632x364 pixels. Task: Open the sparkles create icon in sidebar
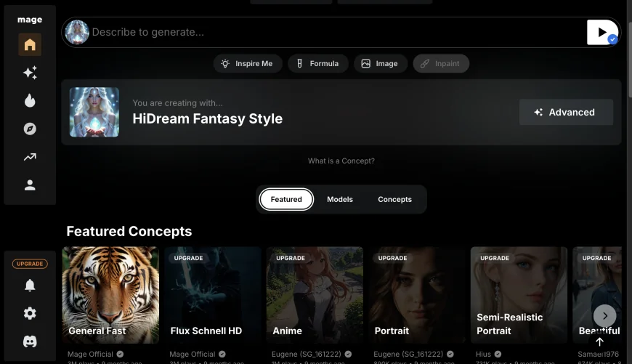[x=30, y=73]
